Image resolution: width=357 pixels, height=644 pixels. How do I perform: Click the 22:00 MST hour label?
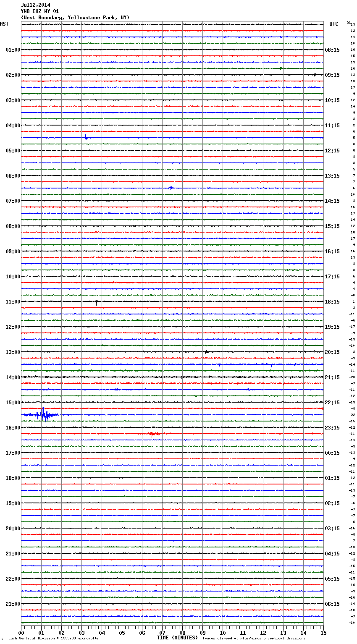(13, 579)
